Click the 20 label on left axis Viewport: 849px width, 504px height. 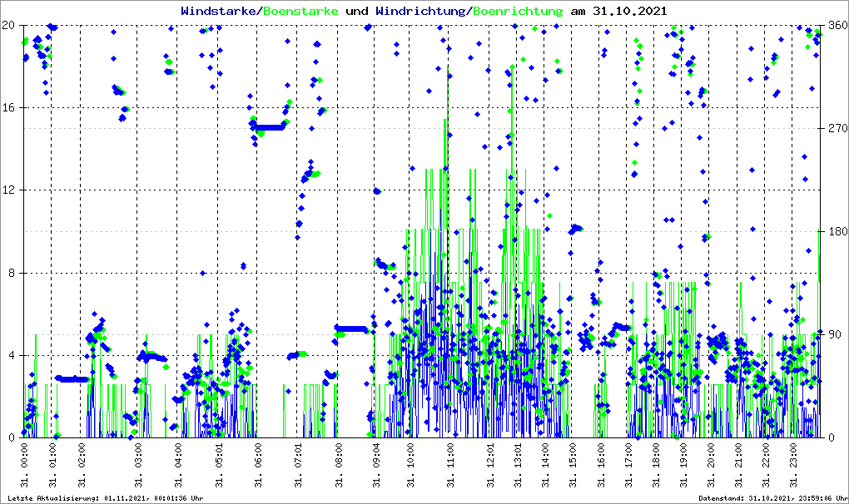click(10, 25)
